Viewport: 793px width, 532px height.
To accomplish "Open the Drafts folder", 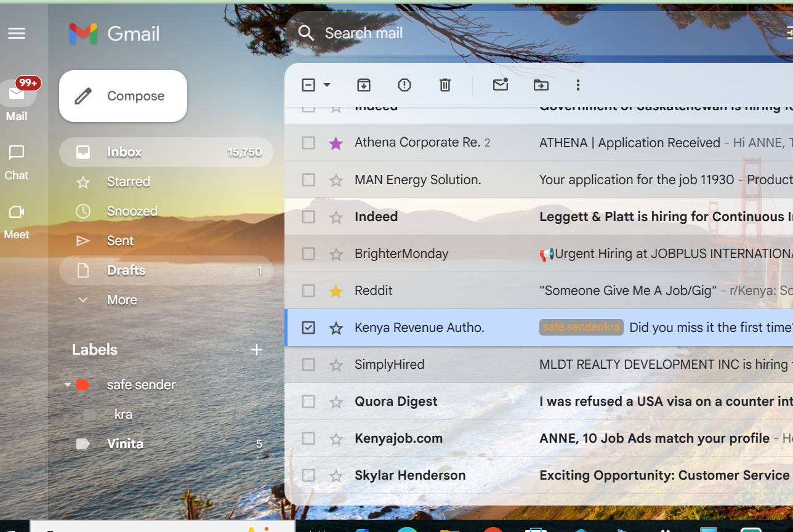I will point(166,270).
